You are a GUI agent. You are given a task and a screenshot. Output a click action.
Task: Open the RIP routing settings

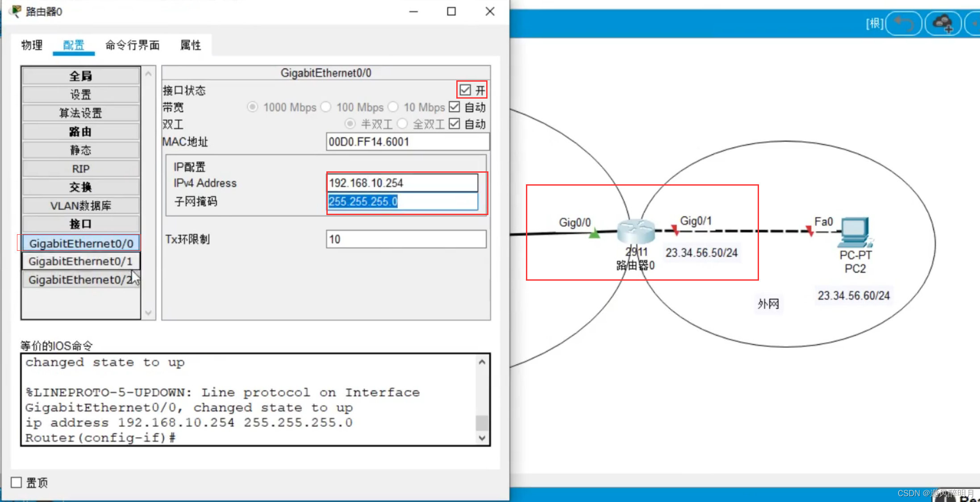pyautogui.click(x=80, y=169)
